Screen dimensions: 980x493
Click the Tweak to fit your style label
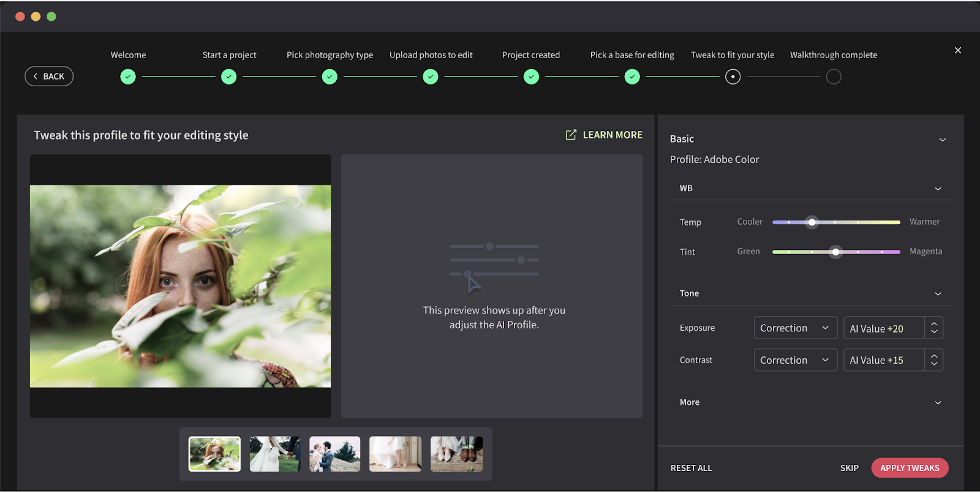pyautogui.click(x=733, y=55)
